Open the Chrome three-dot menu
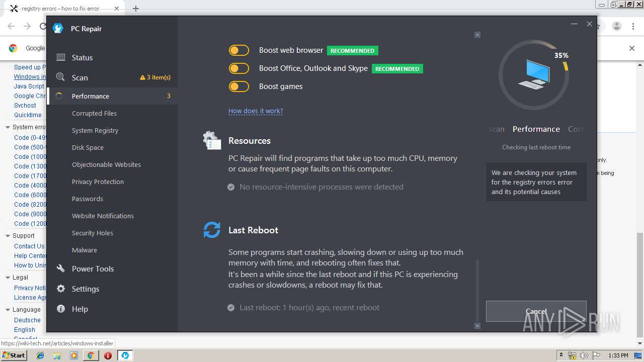 point(633,26)
